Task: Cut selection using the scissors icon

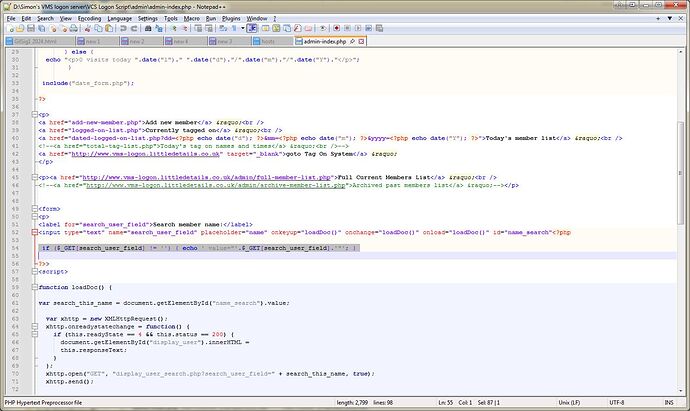Action: click(x=87, y=28)
